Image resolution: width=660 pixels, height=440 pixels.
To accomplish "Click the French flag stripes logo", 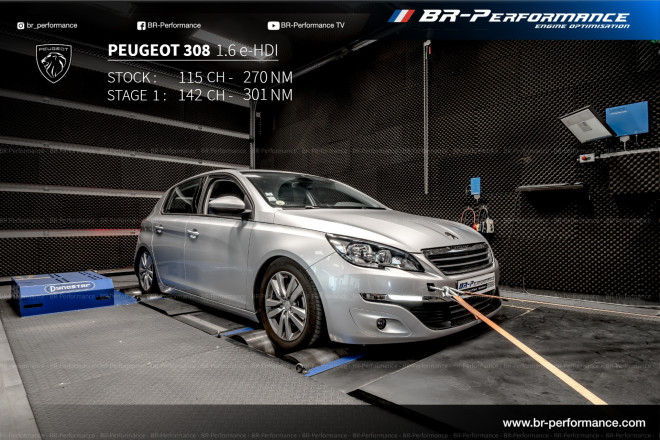I will tap(401, 16).
